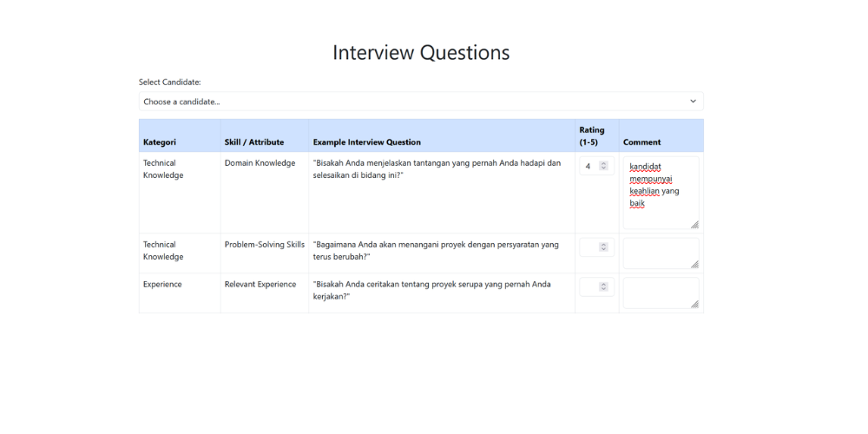Focus the Relevant Experience comment box
This screenshot has width=868, height=434.
pos(659,293)
